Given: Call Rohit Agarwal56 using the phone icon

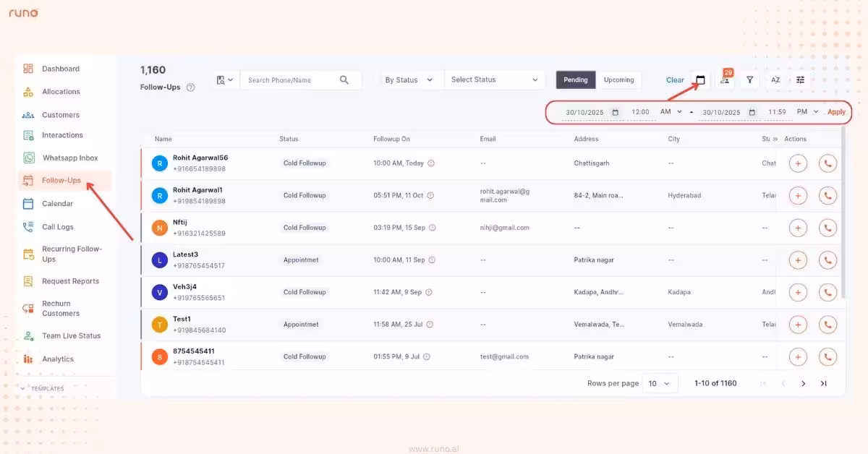Looking at the screenshot, I should (827, 163).
